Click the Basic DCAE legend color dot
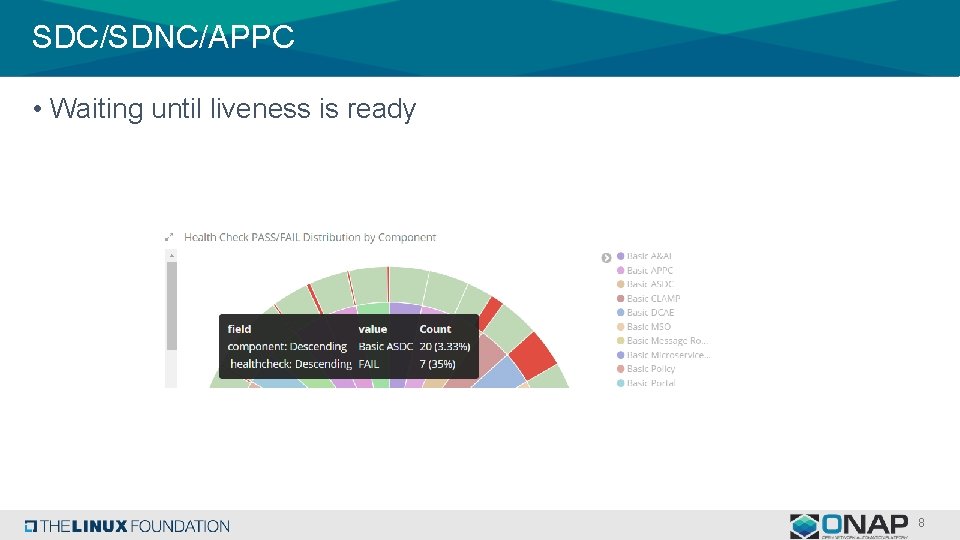This screenshot has height=540, width=960. pos(620,312)
